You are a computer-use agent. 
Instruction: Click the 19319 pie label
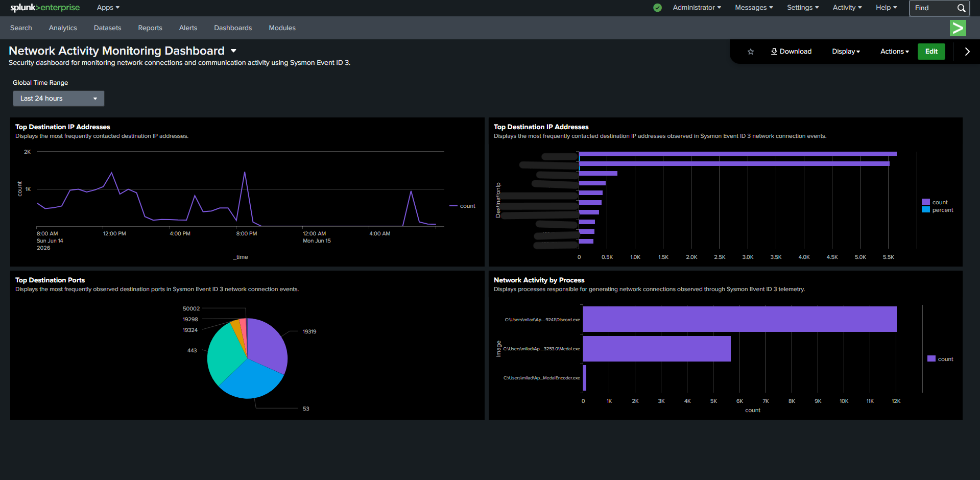(309, 332)
